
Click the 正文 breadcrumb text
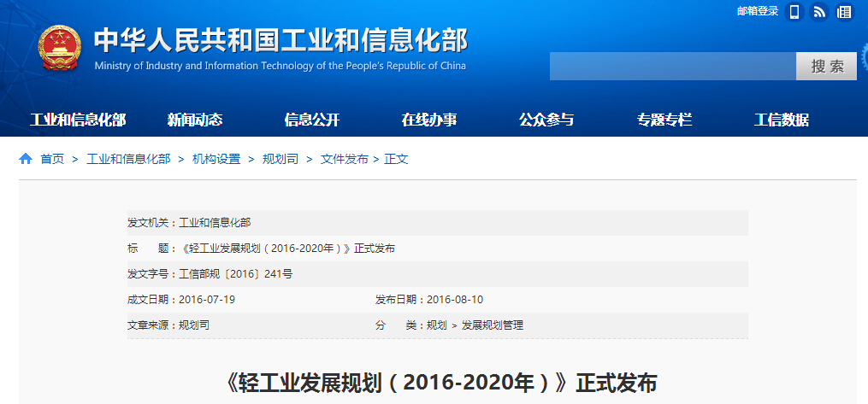coord(396,160)
